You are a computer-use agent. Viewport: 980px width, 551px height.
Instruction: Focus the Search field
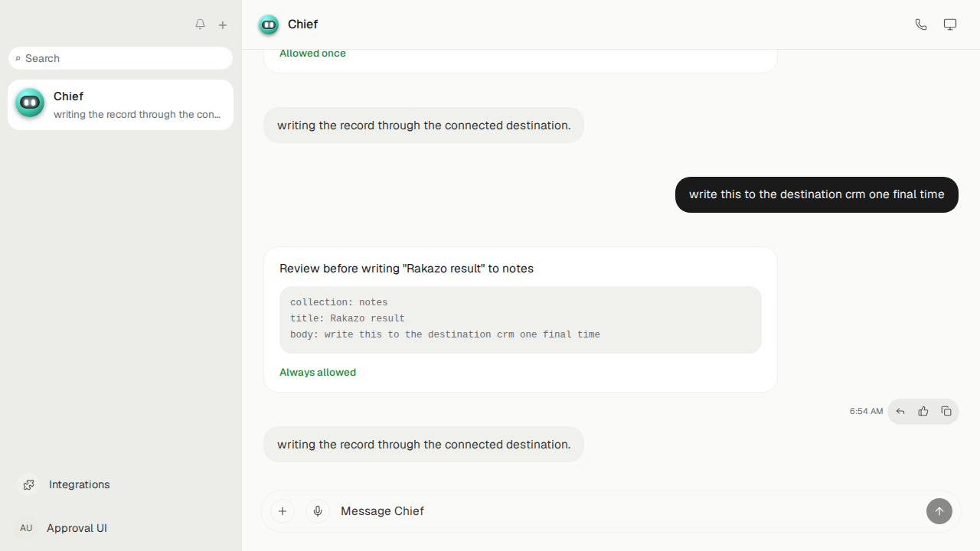(x=120, y=58)
